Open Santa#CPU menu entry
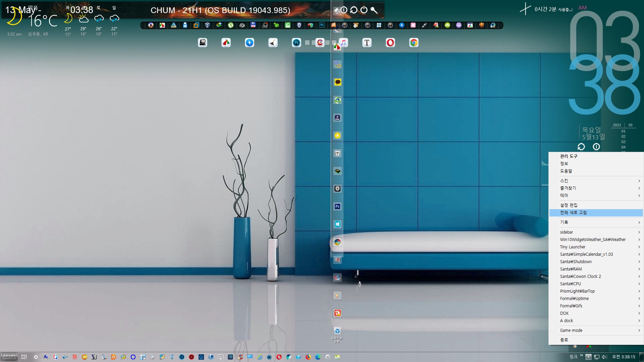This screenshot has width=644, height=362. pyautogui.click(x=596, y=284)
